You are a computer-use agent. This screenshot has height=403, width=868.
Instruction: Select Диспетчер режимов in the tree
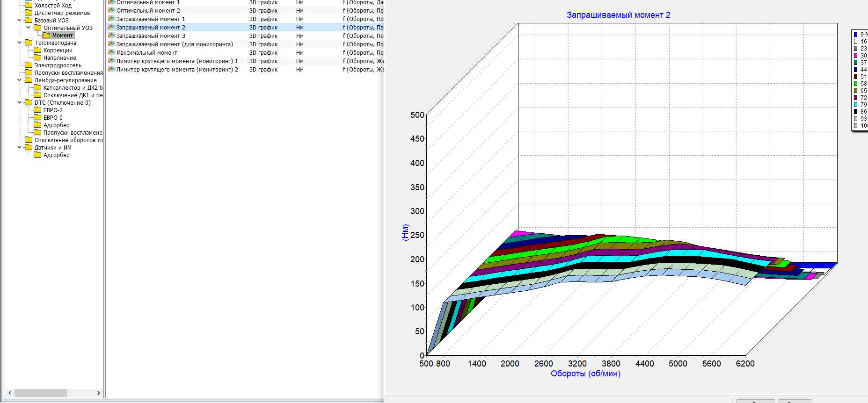62,13
